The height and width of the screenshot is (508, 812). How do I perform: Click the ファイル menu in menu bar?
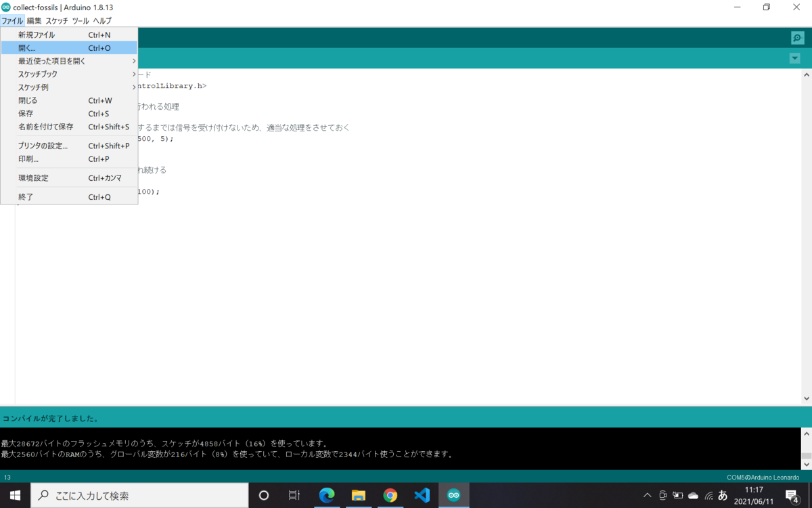[12, 21]
